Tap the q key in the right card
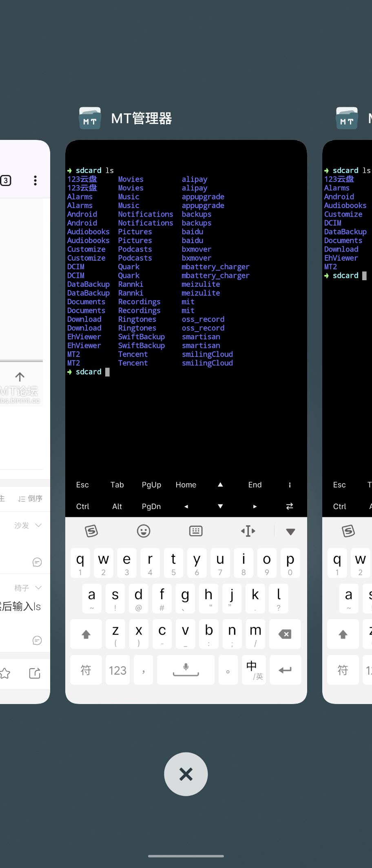Image resolution: width=372 pixels, height=868 pixels. (x=337, y=563)
